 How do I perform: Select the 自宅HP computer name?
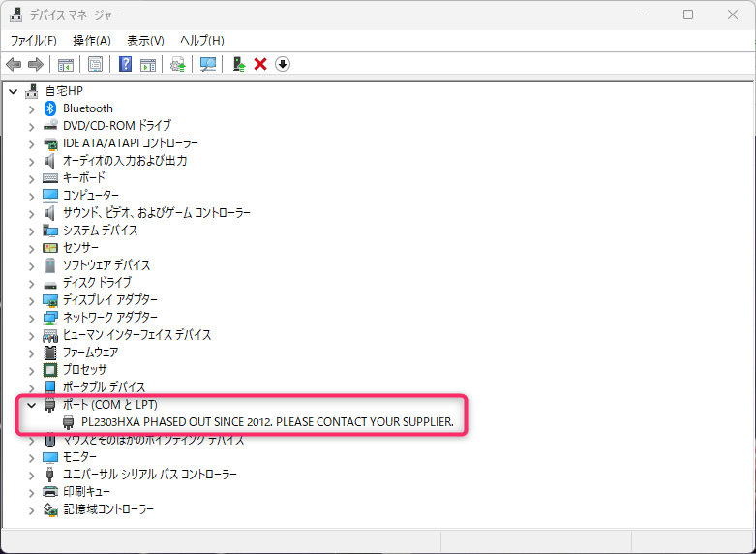click(x=64, y=91)
